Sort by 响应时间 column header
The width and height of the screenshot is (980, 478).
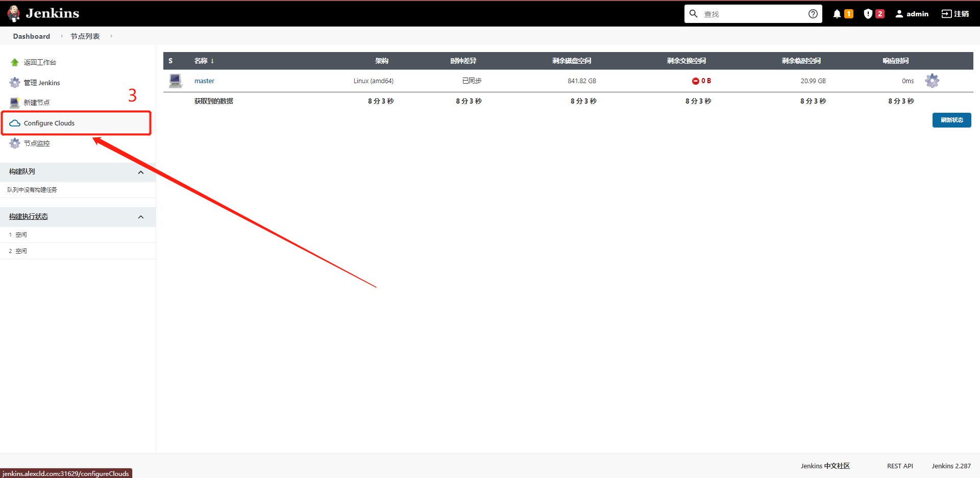tap(896, 61)
